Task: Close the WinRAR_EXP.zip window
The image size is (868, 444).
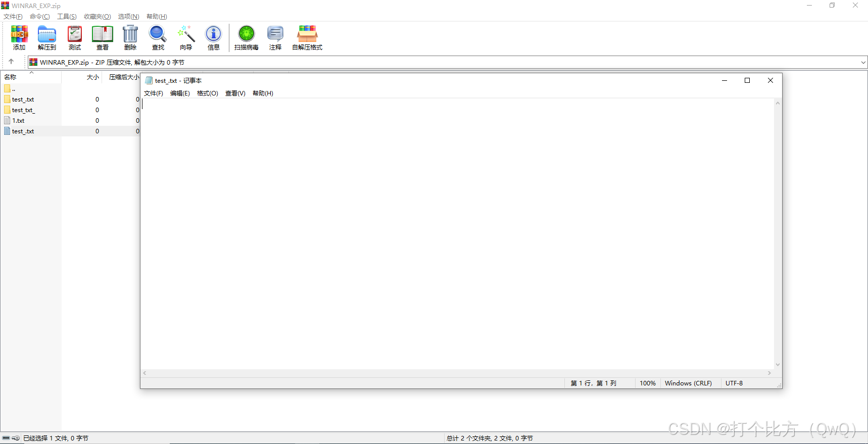Action: click(855, 6)
